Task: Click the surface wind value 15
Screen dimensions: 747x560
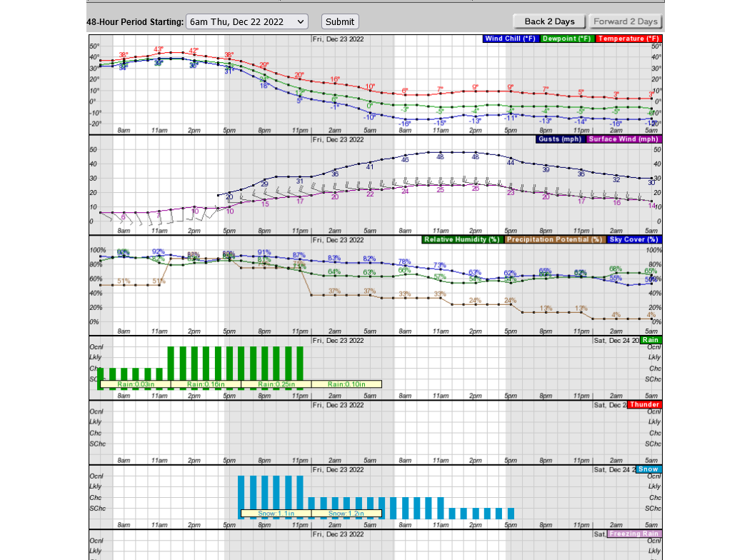Action: 266,204
